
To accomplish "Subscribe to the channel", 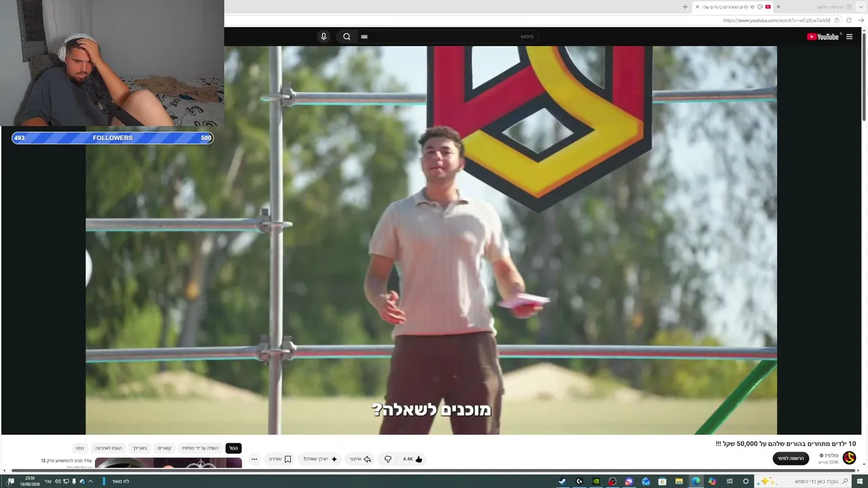I will 791,458.
